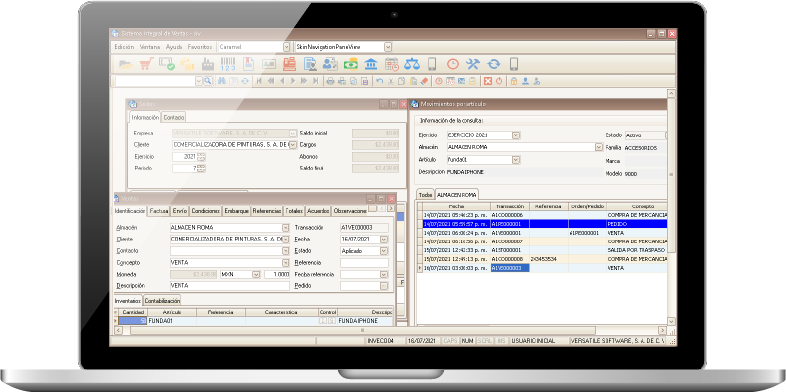Click the magnifier search button

point(208,81)
